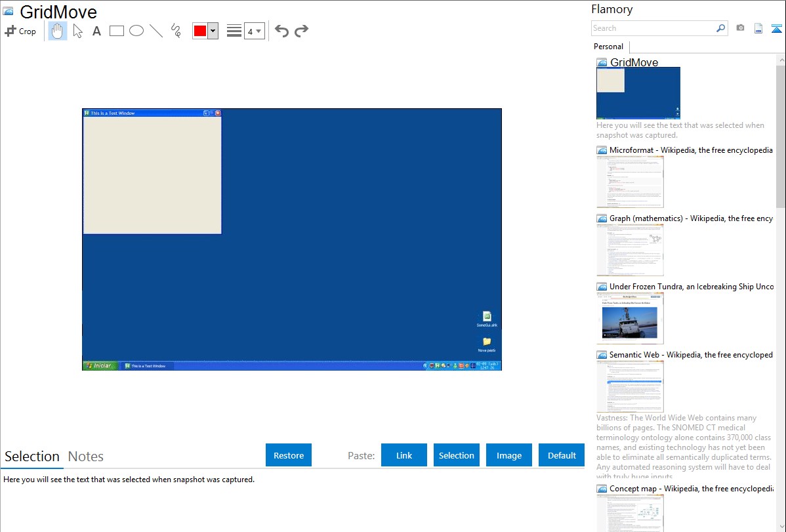Activate the hand pan tool

(x=57, y=31)
